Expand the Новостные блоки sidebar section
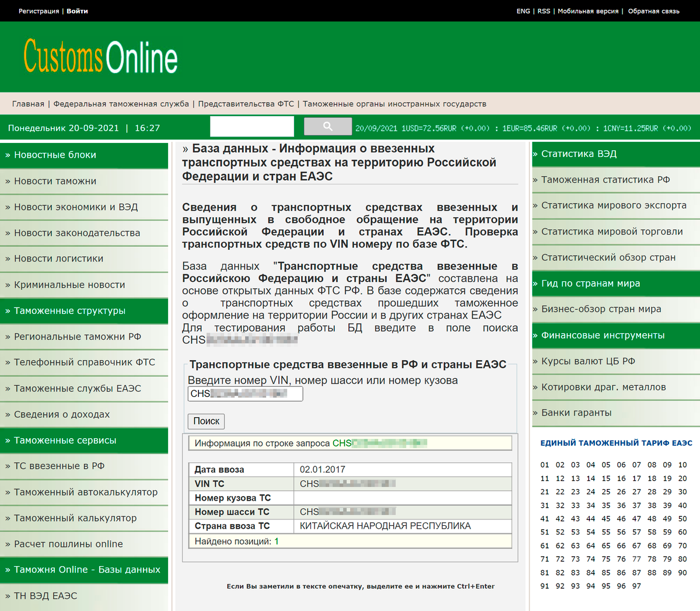 click(x=55, y=155)
